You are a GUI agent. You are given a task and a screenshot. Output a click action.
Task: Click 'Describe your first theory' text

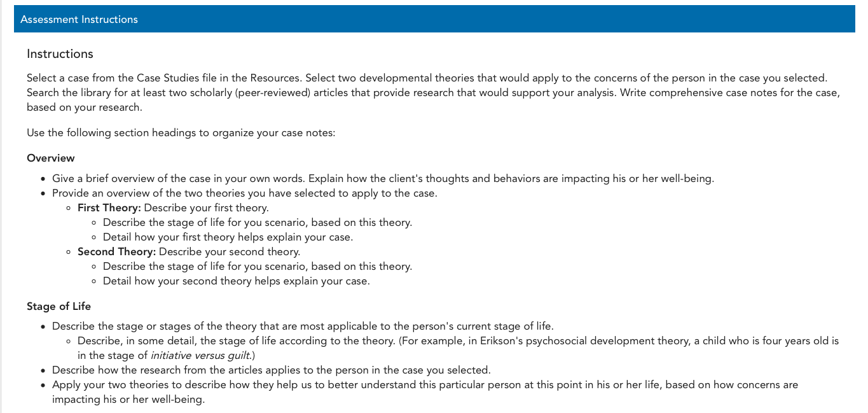coord(206,207)
